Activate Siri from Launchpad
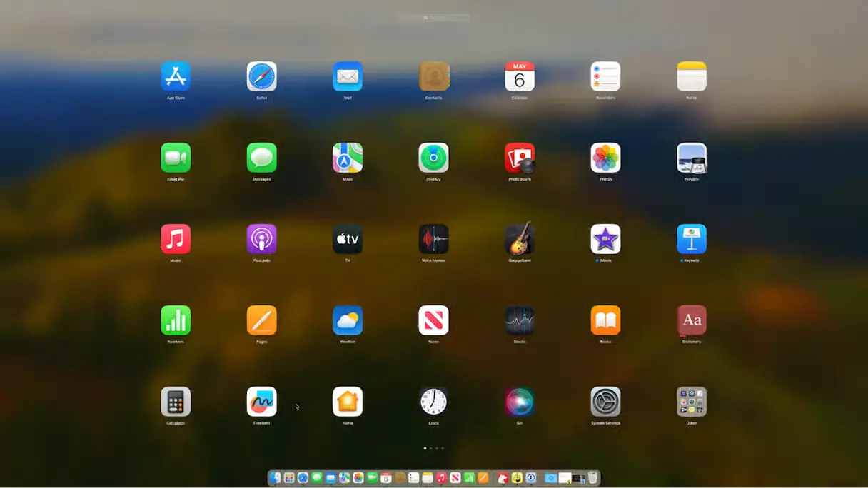Image resolution: width=868 pixels, height=488 pixels. 519,402
